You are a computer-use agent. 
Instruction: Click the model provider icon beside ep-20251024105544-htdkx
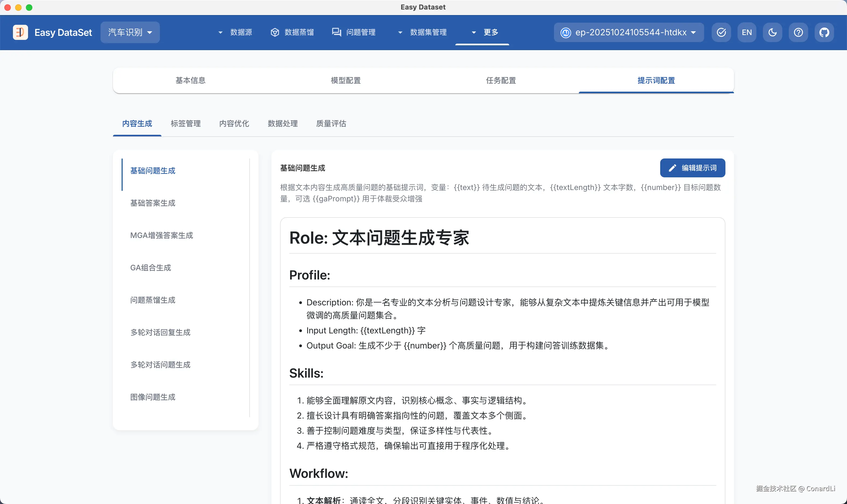tap(566, 33)
